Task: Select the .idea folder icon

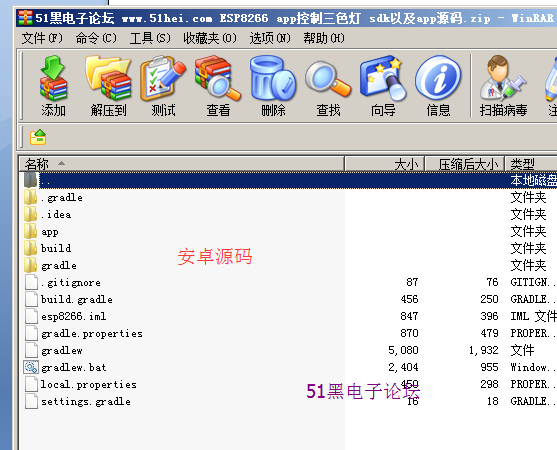Action: [31, 214]
